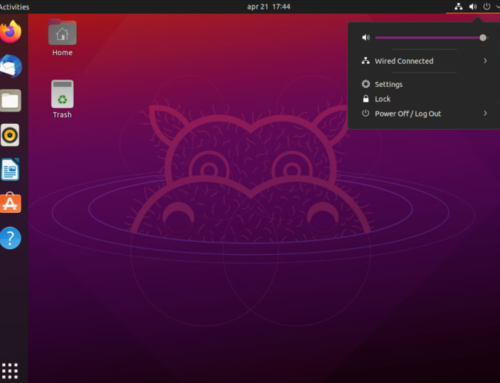Click the power icon beside Power Off

[366, 113]
